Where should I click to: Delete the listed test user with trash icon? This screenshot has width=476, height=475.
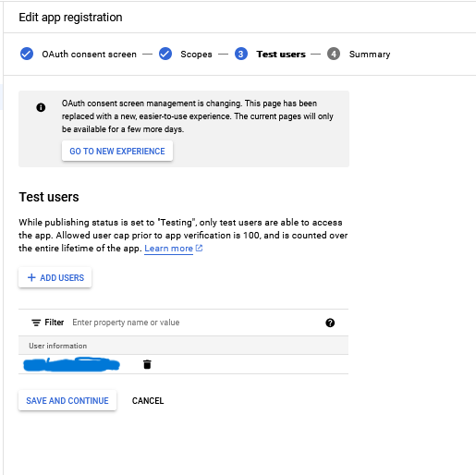147,364
